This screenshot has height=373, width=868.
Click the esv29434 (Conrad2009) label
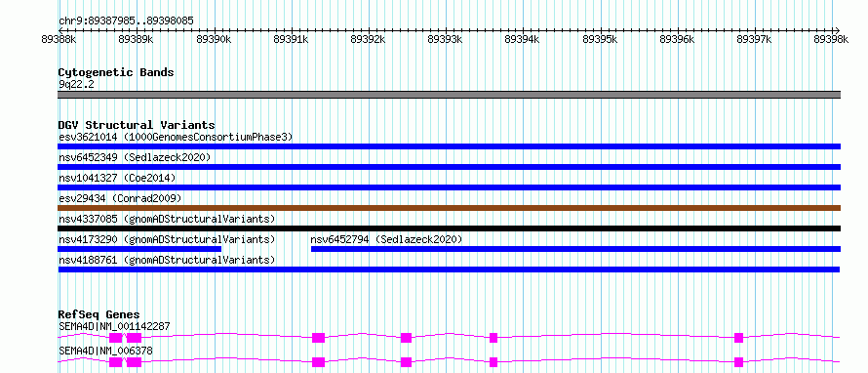point(120,198)
